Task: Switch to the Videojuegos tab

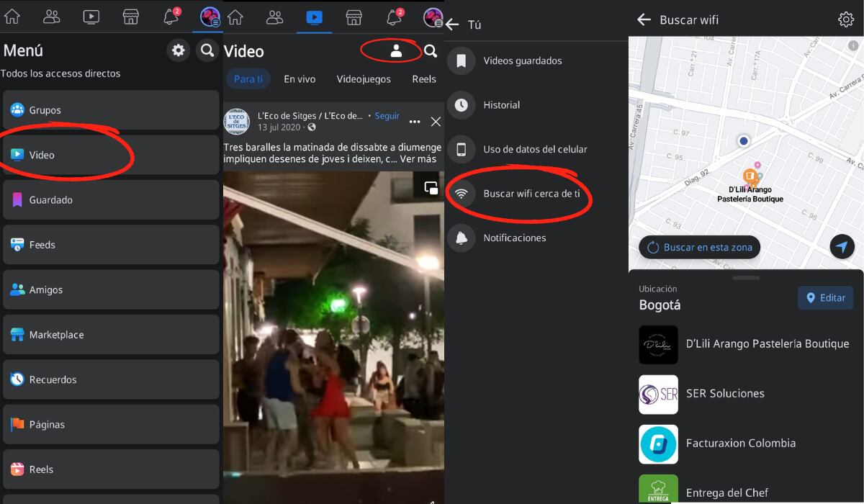Action: click(x=364, y=79)
